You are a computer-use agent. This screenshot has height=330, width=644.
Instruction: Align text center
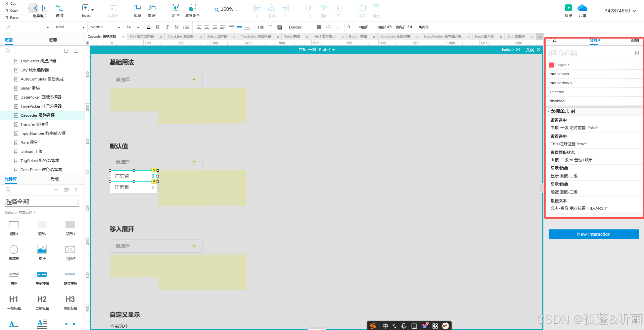tap(207, 27)
